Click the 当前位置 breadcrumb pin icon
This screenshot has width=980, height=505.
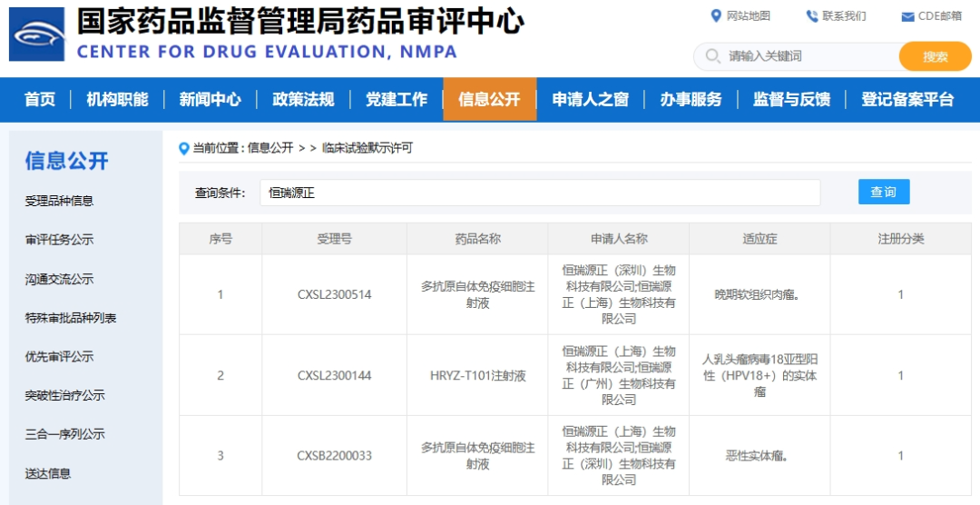tap(183, 148)
